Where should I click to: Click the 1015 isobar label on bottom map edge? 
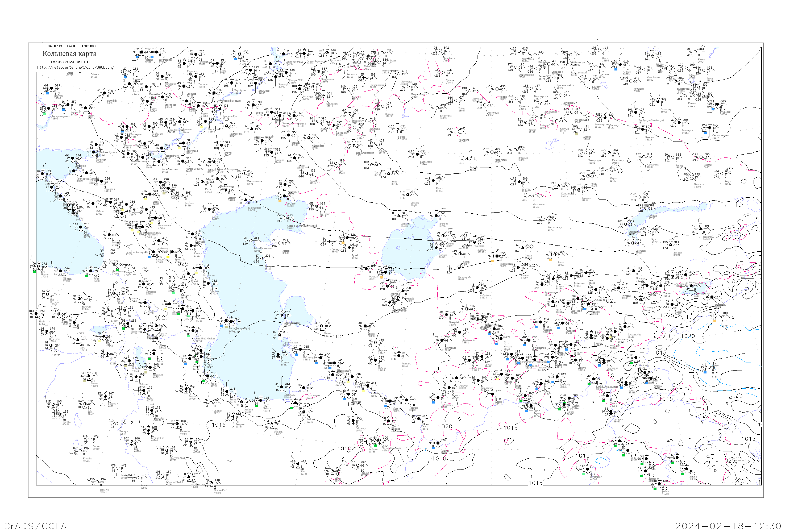tap(535, 483)
